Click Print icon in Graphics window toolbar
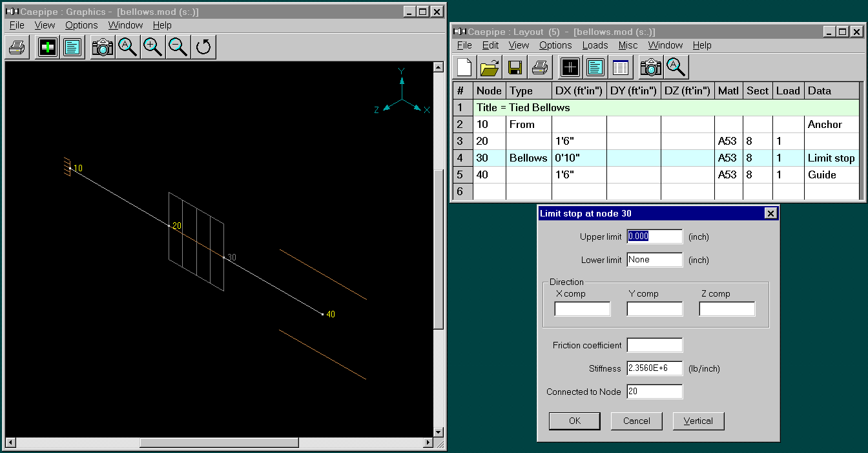The height and width of the screenshot is (453, 868). (x=18, y=47)
